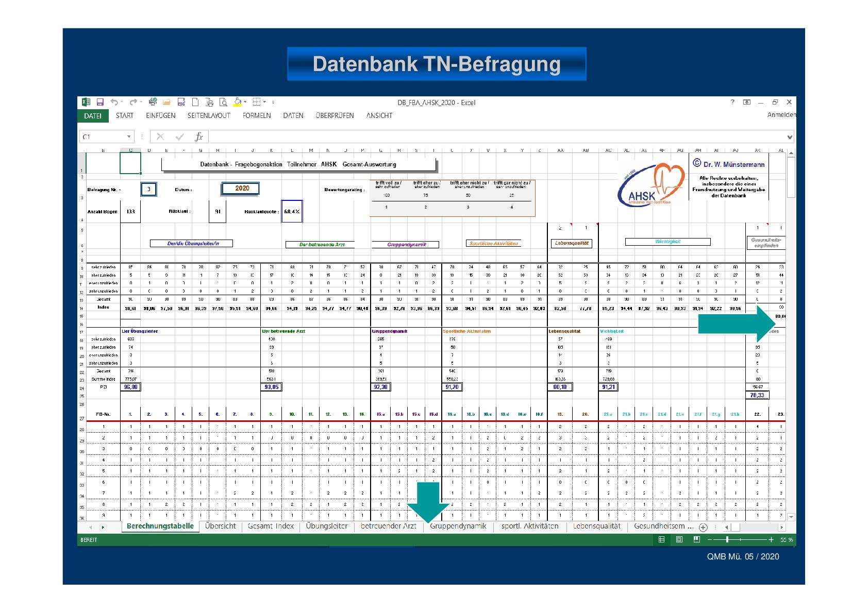Enable Page Break Preview view
This screenshot has height=613, width=868.
pyautogui.click(x=697, y=540)
